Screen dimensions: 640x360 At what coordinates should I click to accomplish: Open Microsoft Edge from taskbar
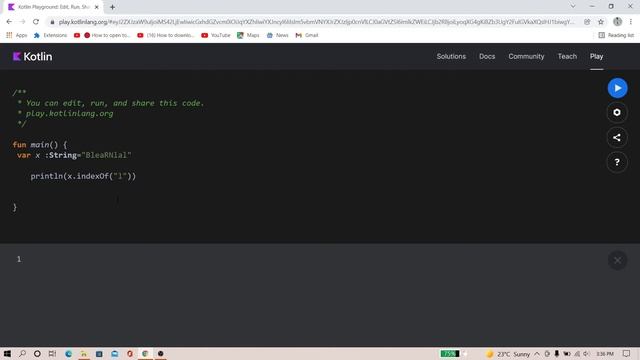68,353
